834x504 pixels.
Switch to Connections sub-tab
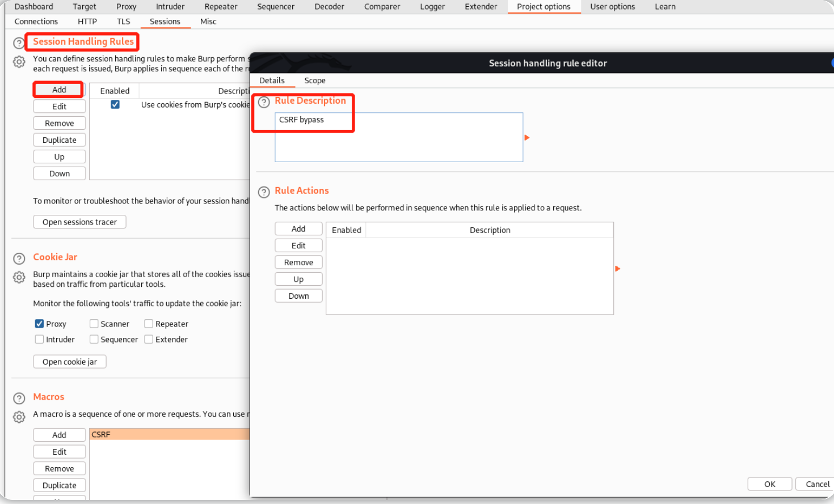click(36, 22)
